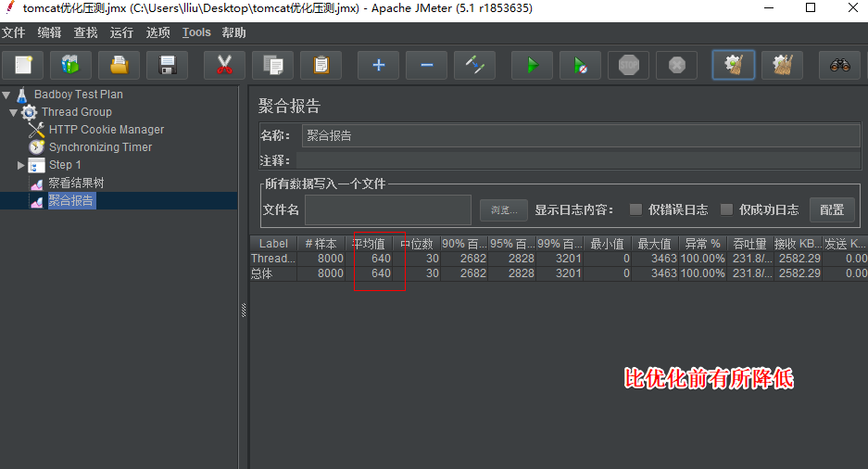
Task: Paste element using clipboard icon
Action: pyautogui.click(x=321, y=65)
